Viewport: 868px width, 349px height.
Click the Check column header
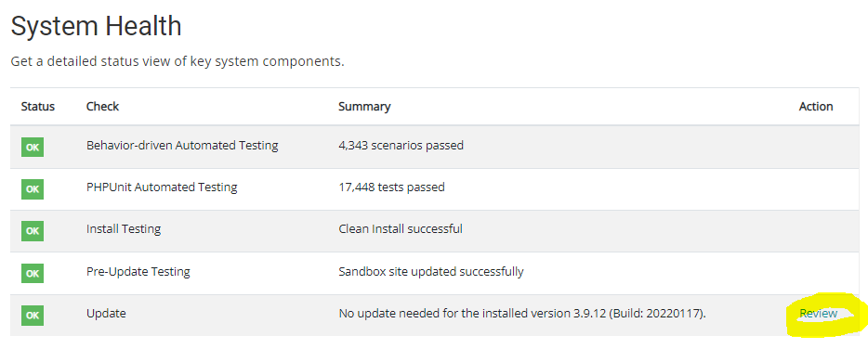[102, 106]
